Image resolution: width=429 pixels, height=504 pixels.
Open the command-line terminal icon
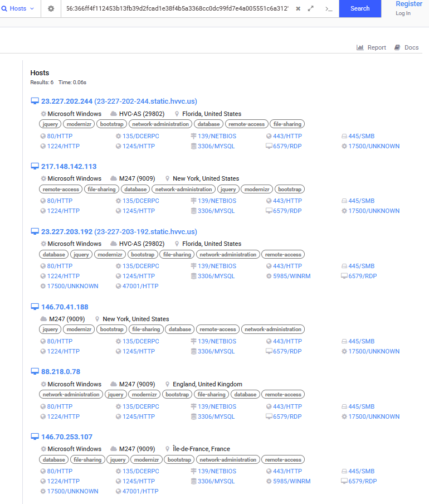click(x=329, y=9)
